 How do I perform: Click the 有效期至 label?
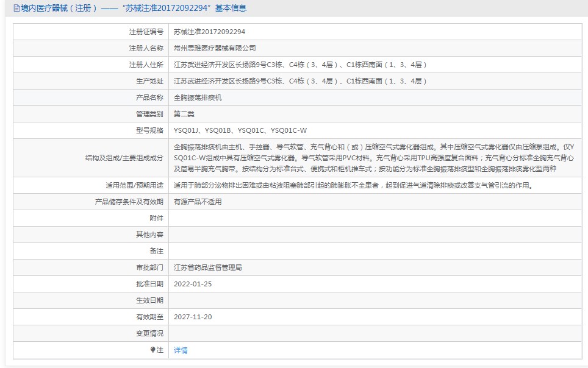(x=149, y=317)
